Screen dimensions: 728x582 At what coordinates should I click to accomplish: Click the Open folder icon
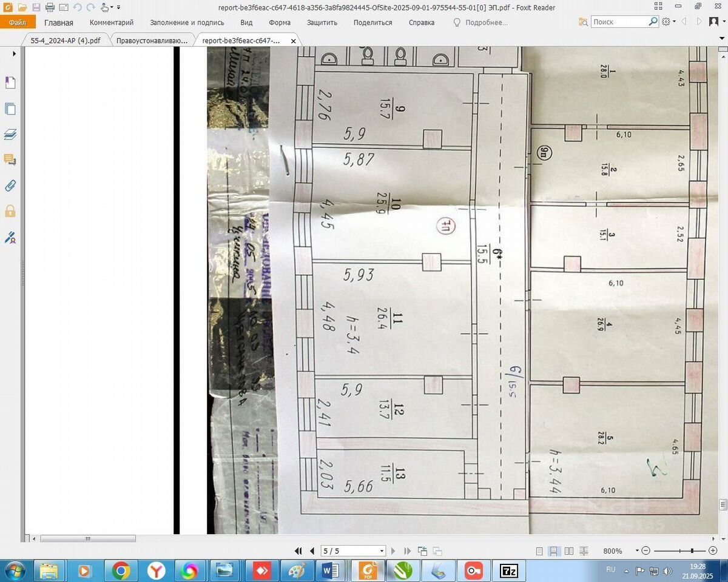tap(22, 7)
